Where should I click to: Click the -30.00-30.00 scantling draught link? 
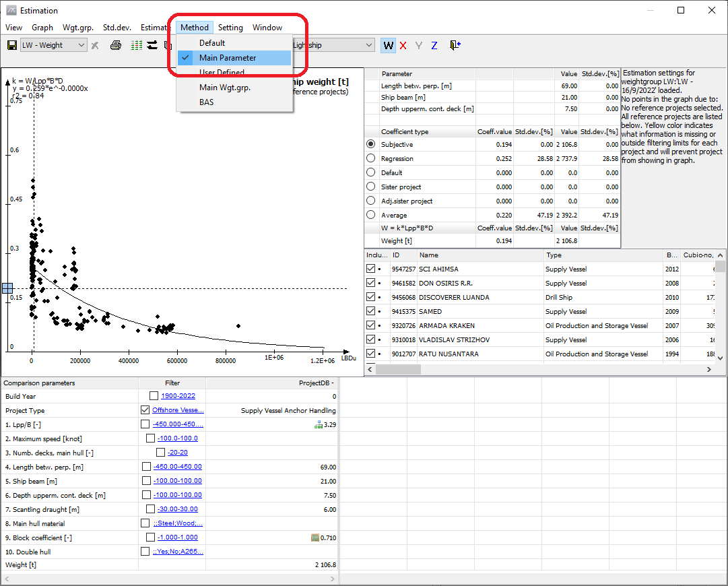click(177, 509)
